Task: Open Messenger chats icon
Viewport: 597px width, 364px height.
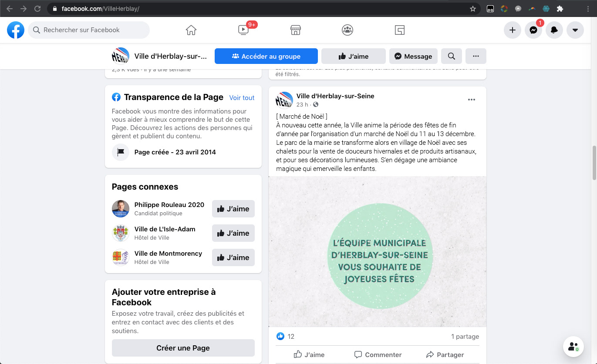Action: (x=533, y=30)
